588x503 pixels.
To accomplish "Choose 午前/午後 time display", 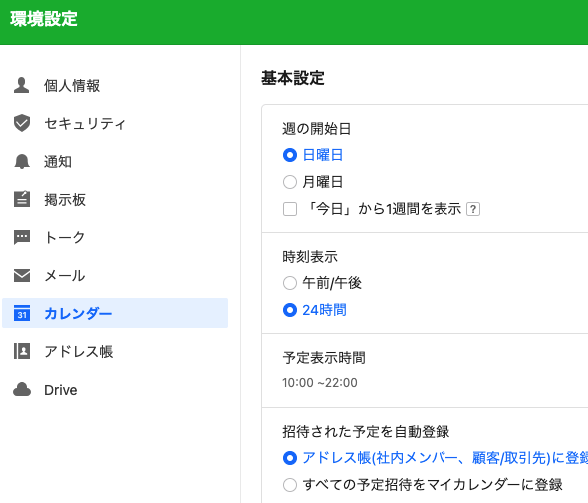I will coord(290,283).
